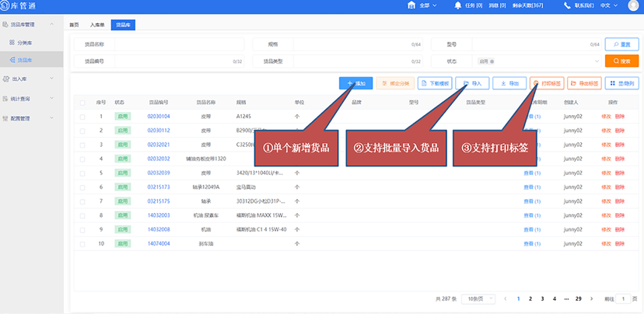This screenshot has height=314, width=644.
Task: Check the row for 14074004
Action: click(x=82, y=244)
